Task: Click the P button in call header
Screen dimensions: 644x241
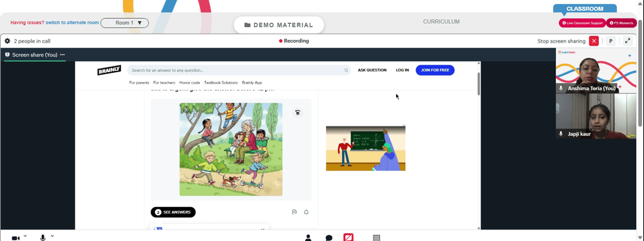Action: 611,41
